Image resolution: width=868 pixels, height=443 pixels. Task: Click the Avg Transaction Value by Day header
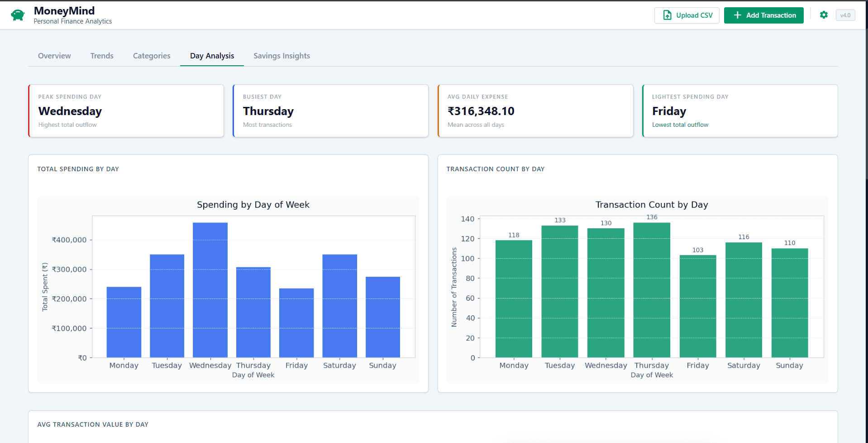coord(93,424)
